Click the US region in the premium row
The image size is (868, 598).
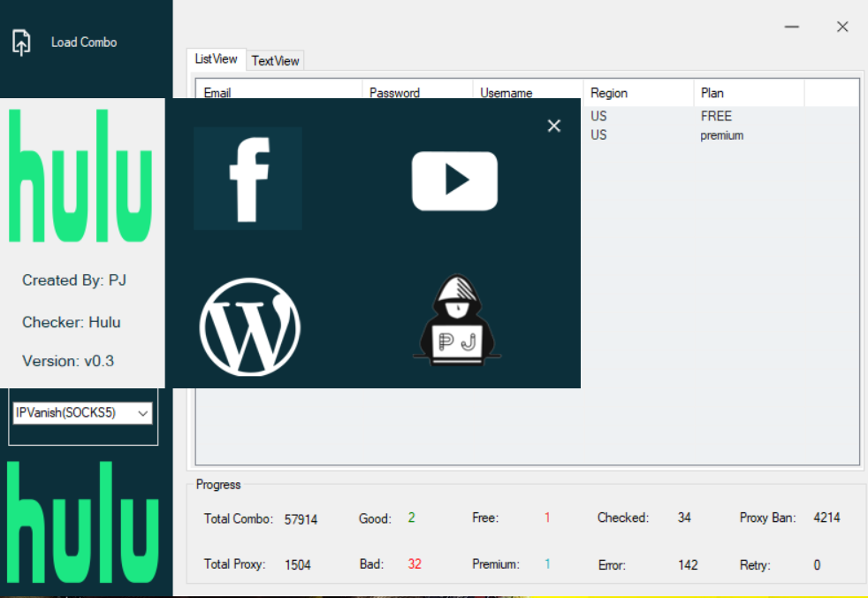[x=598, y=135]
